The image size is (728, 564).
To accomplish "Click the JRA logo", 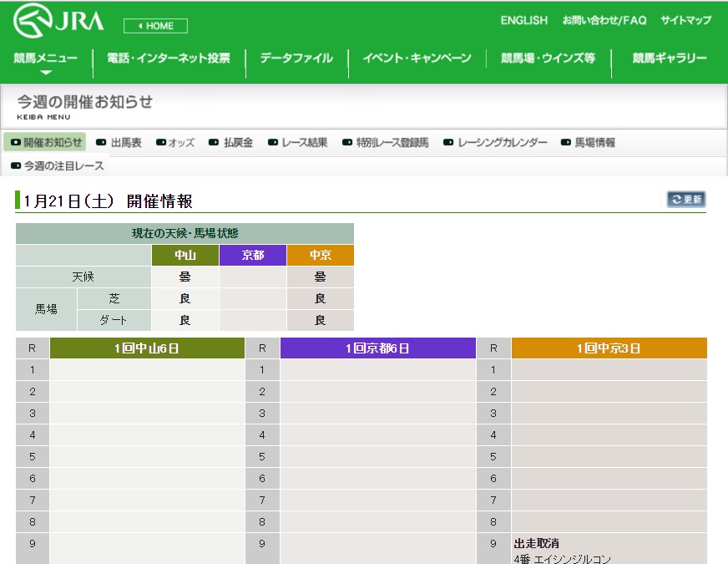I will point(59,20).
